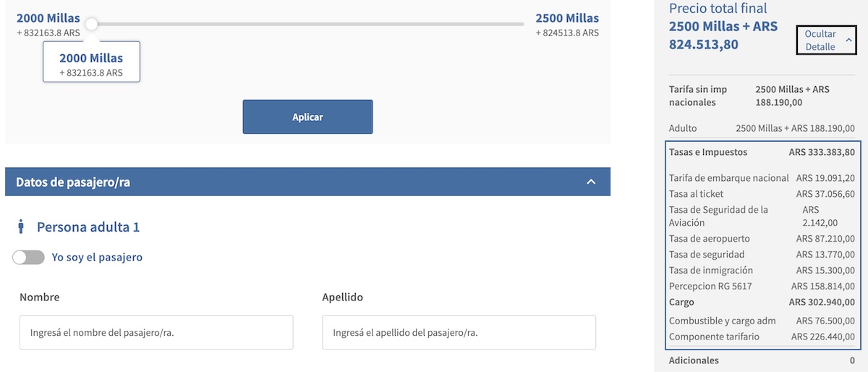Collapse Datos de pasajero/ra section chevron
Screen dimensions: 868x372
tap(591, 182)
